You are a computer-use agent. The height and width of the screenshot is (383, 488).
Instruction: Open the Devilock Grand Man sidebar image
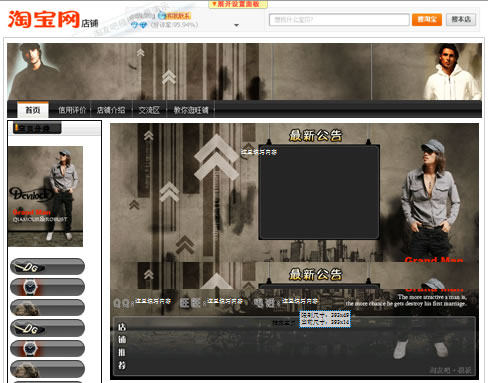(x=45, y=196)
